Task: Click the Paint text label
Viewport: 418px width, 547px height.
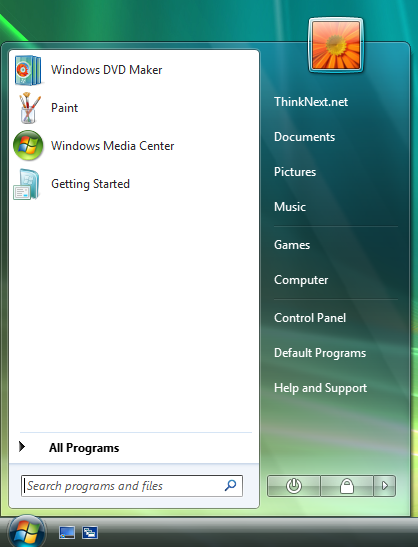Action: pos(64,107)
